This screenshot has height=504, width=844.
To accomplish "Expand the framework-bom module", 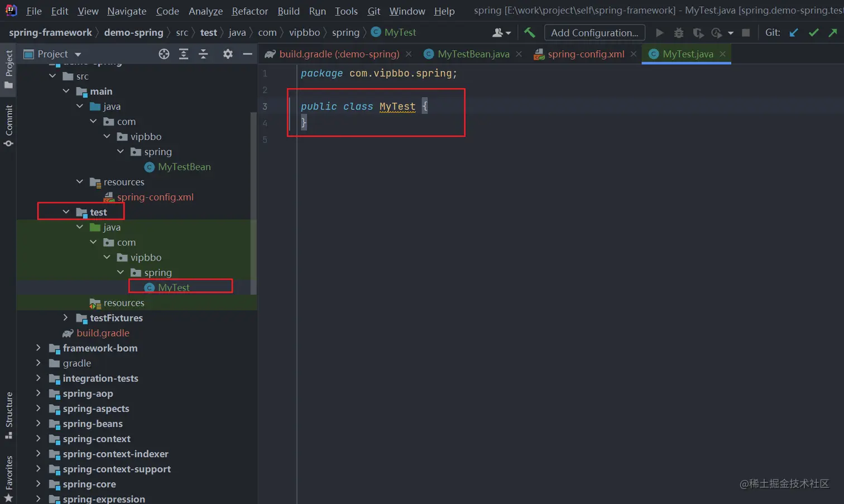I will click(x=39, y=348).
